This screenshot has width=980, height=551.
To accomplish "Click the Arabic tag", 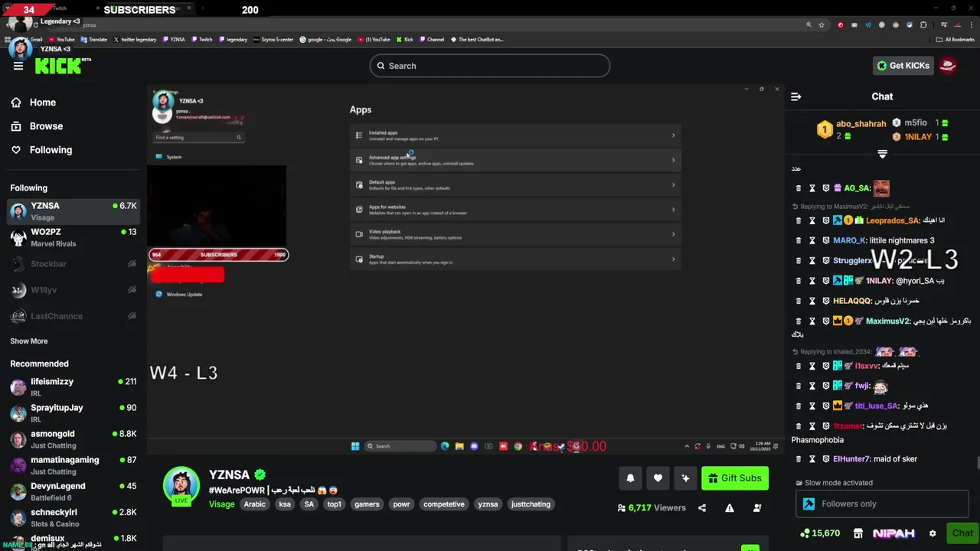I will click(254, 504).
